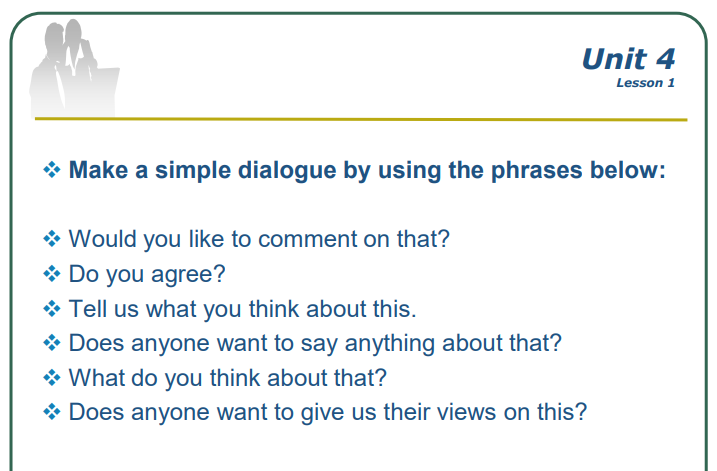The height and width of the screenshot is (471, 717).
Task: Click the bullet icon before 'Do you agree?'
Action: [52, 274]
